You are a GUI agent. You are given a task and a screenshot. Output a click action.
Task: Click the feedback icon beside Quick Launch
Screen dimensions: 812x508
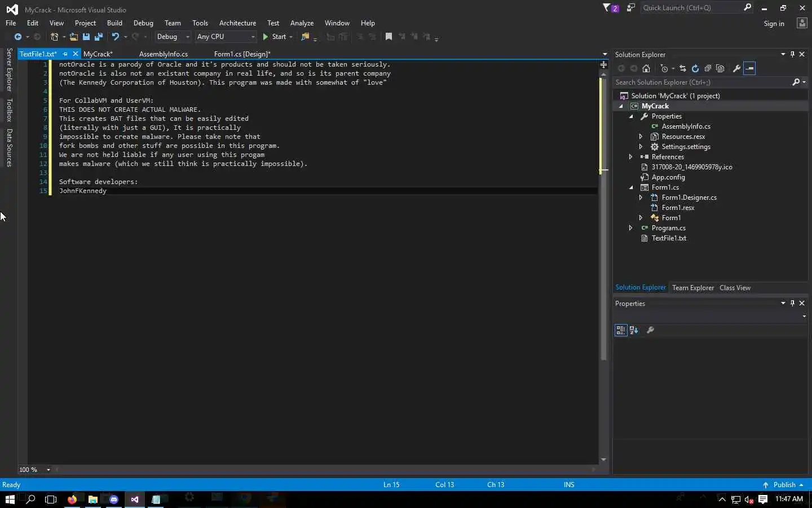pos(630,8)
